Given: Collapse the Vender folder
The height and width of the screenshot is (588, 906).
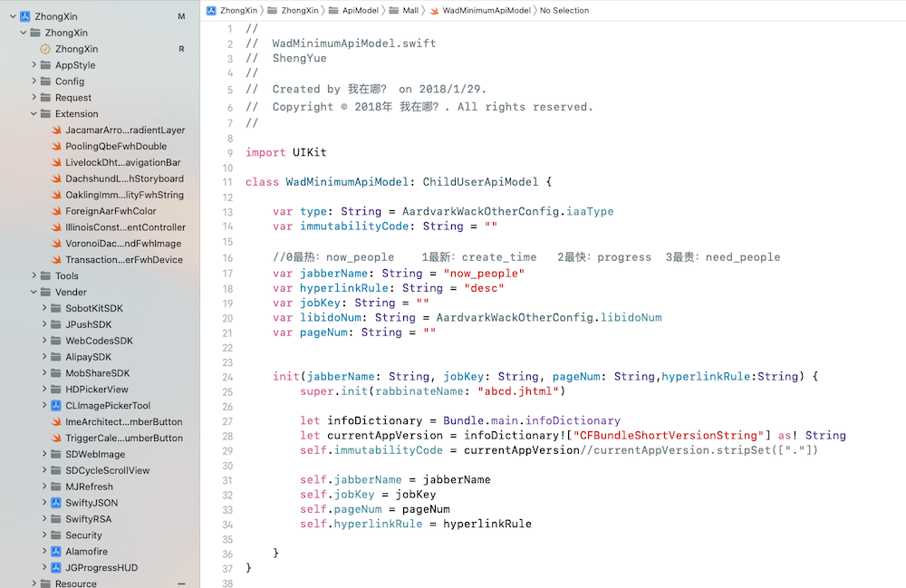Looking at the screenshot, I should pos(34,292).
